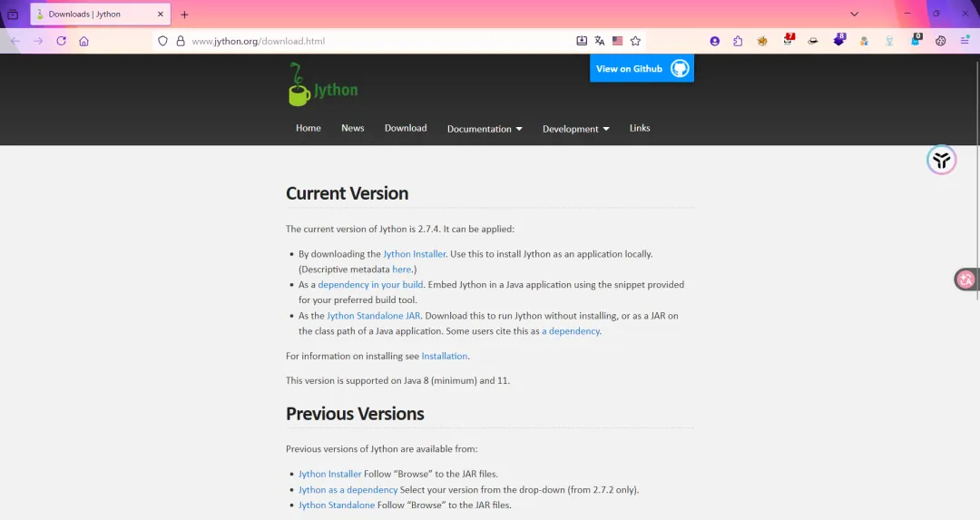Screen dimensions: 980x520
Task: Click the GitHub octocat icon
Action: 680,68
